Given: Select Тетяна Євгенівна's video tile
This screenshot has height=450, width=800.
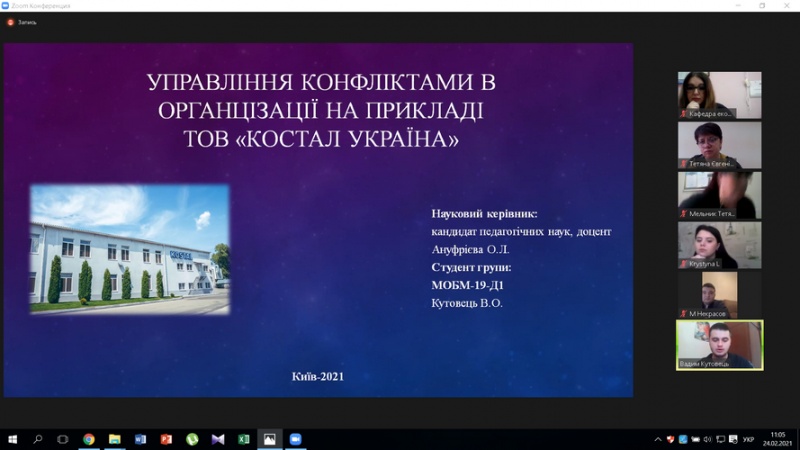Looking at the screenshot, I should pos(719,145).
